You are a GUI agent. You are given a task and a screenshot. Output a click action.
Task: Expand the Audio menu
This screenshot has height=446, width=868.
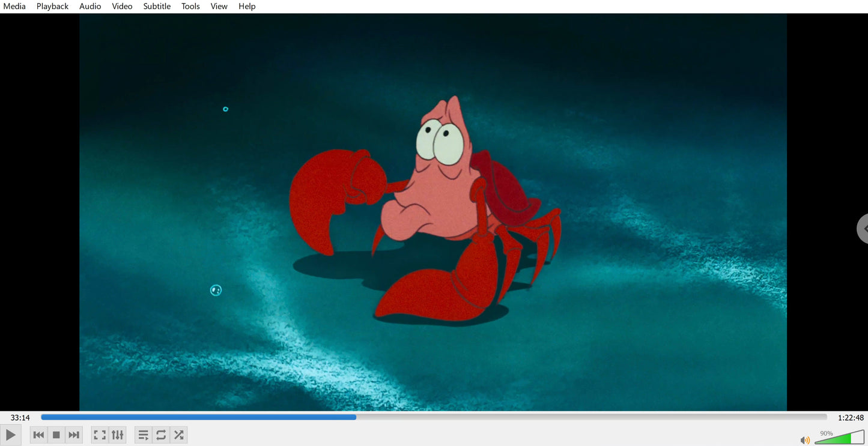coord(90,6)
